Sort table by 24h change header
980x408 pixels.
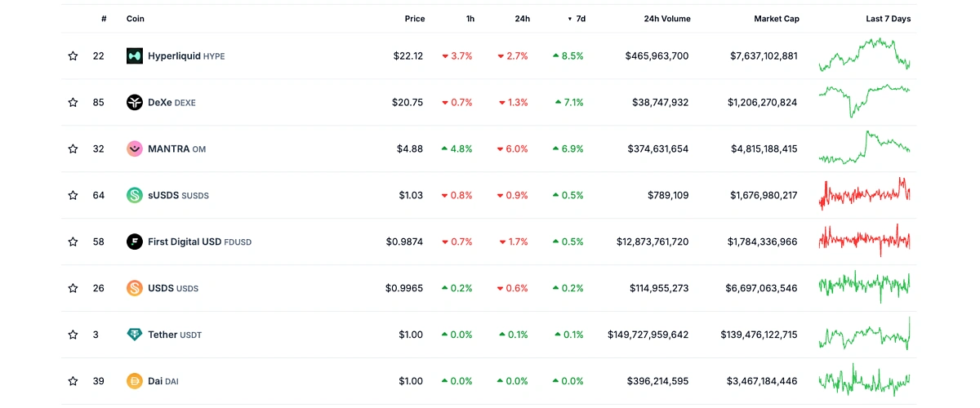point(522,19)
